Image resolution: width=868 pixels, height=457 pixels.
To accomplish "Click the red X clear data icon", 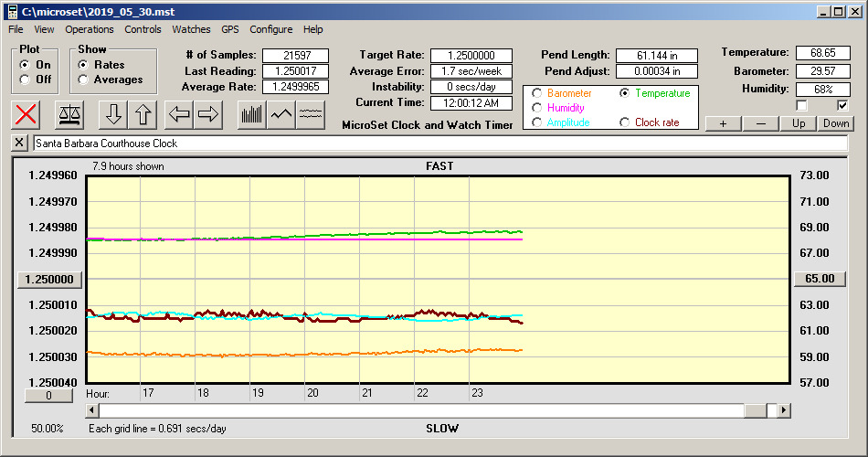I will pyautogui.click(x=26, y=114).
